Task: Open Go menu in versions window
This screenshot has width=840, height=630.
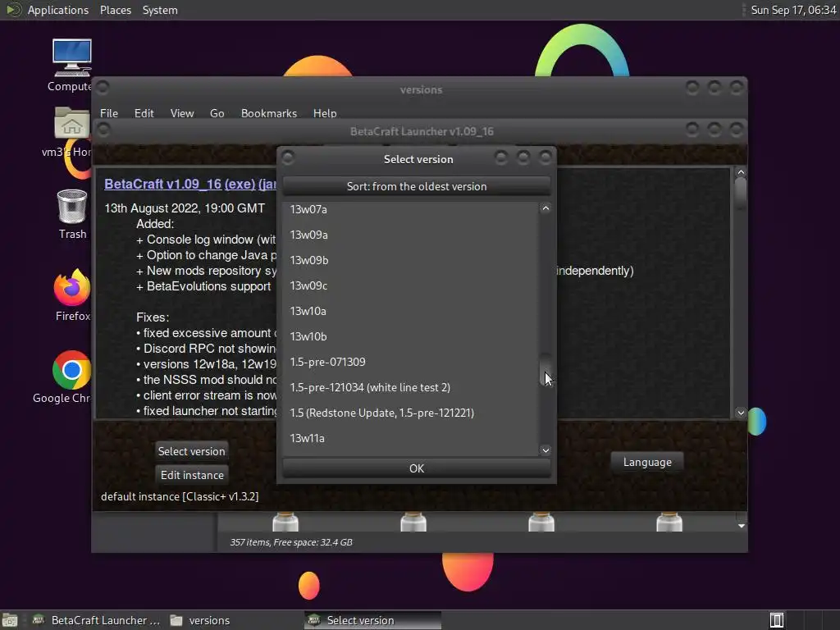Action: click(217, 113)
